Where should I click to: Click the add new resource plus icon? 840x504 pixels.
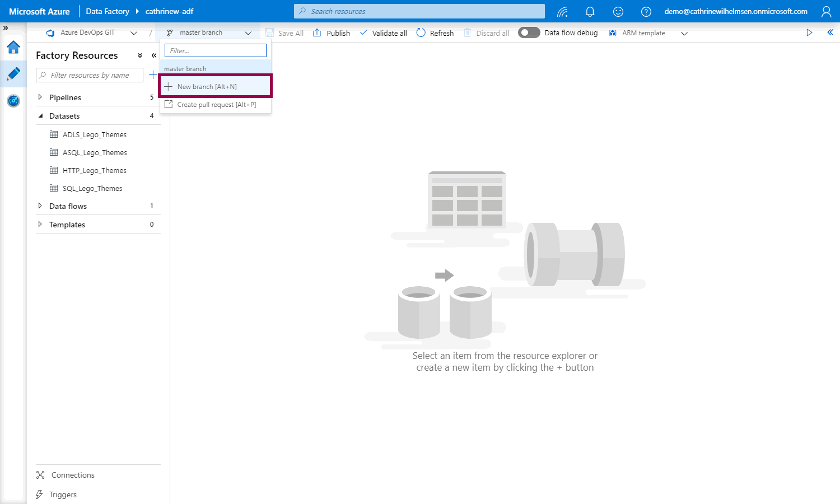pyautogui.click(x=153, y=75)
